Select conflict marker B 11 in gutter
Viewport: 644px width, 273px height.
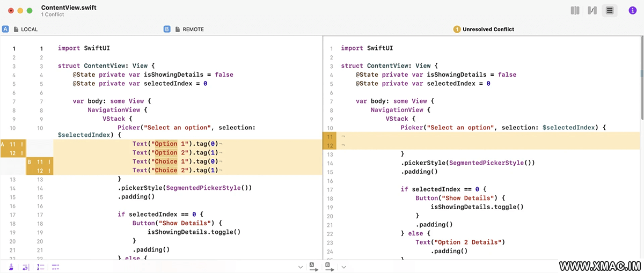(x=40, y=161)
